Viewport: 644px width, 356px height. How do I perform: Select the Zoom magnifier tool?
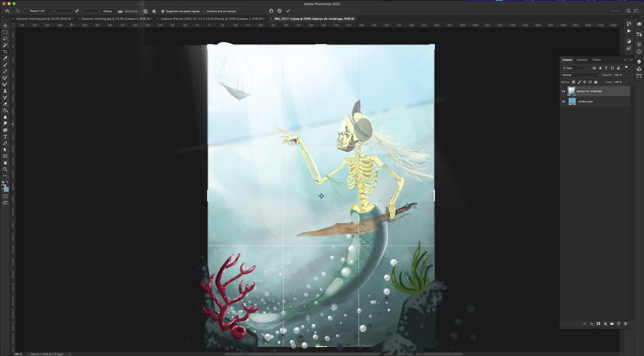point(5,169)
